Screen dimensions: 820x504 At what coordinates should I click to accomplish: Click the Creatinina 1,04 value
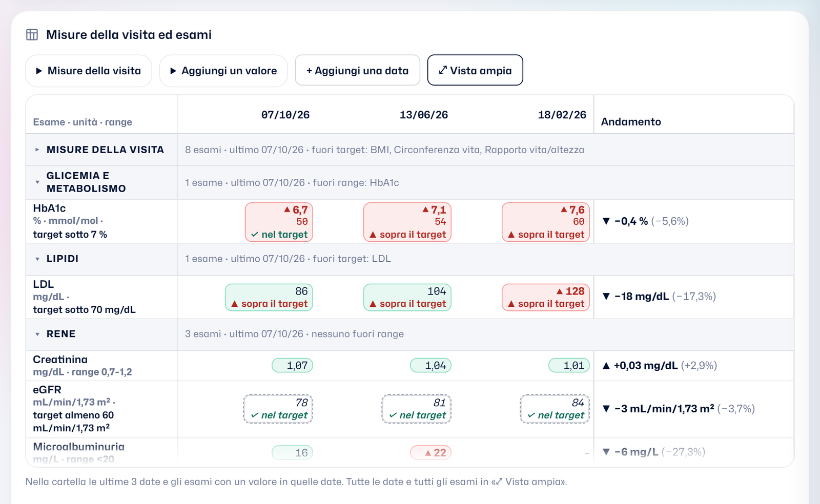[430, 365]
